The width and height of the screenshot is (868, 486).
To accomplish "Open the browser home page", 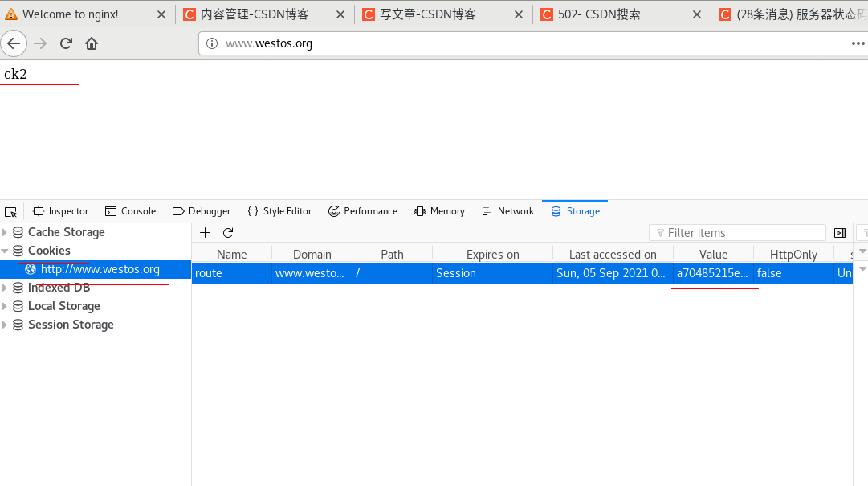I will tap(92, 43).
